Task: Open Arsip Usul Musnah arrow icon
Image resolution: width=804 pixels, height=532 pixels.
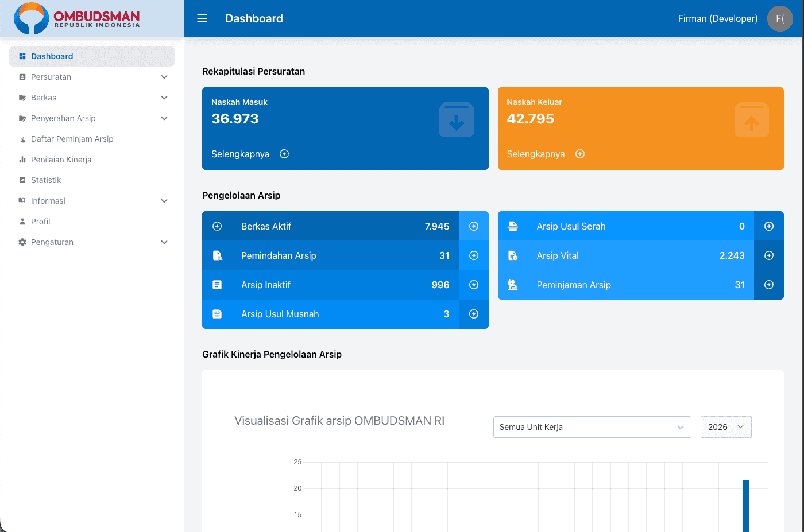Action: [x=474, y=314]
